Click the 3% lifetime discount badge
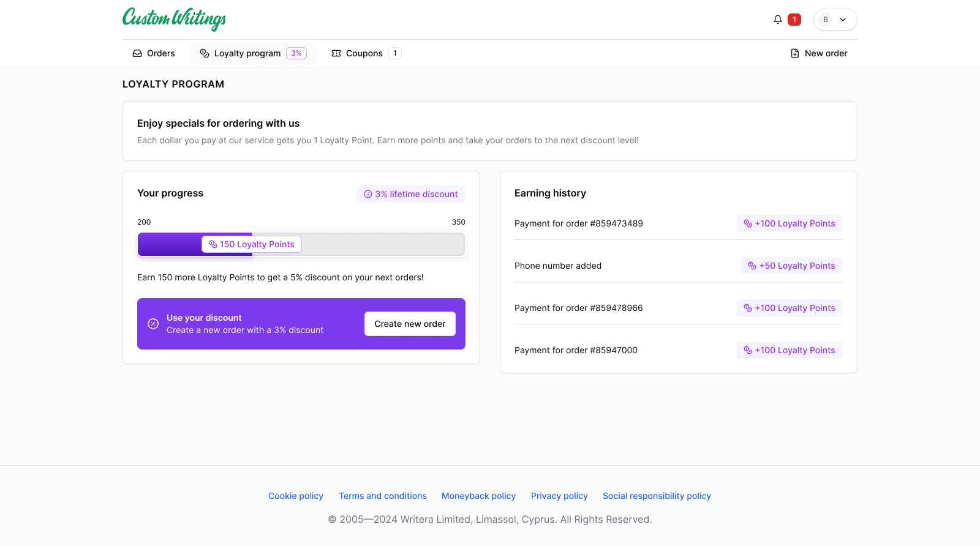This screenshot has height=546, width=980. coord(411,194)
